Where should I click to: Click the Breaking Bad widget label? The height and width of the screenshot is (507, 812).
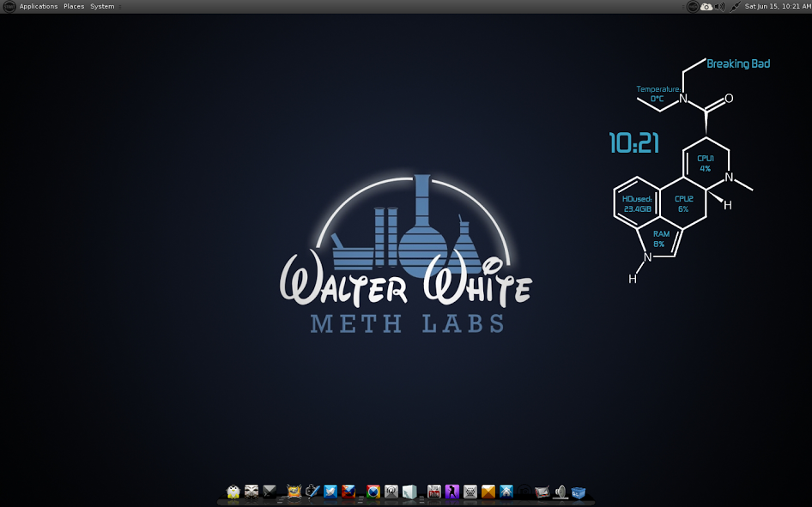738,63
